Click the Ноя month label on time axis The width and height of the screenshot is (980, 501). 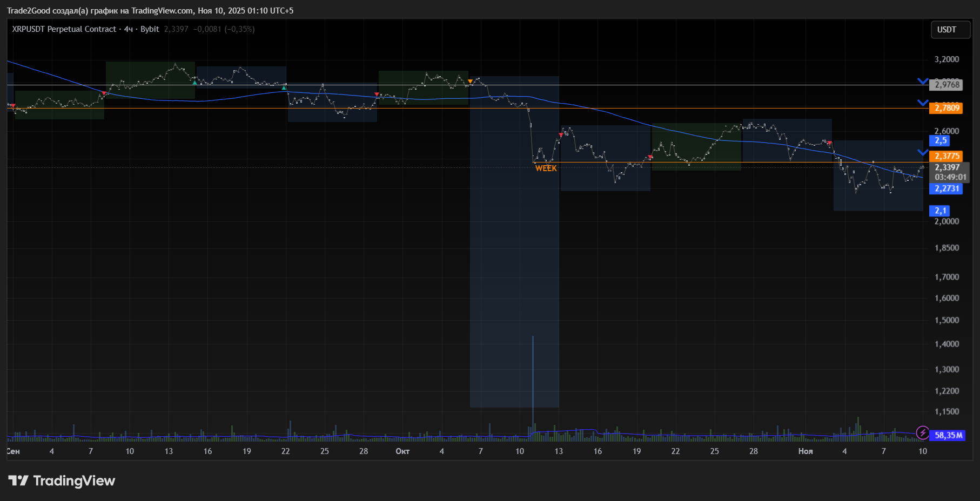tap(806, 451)
